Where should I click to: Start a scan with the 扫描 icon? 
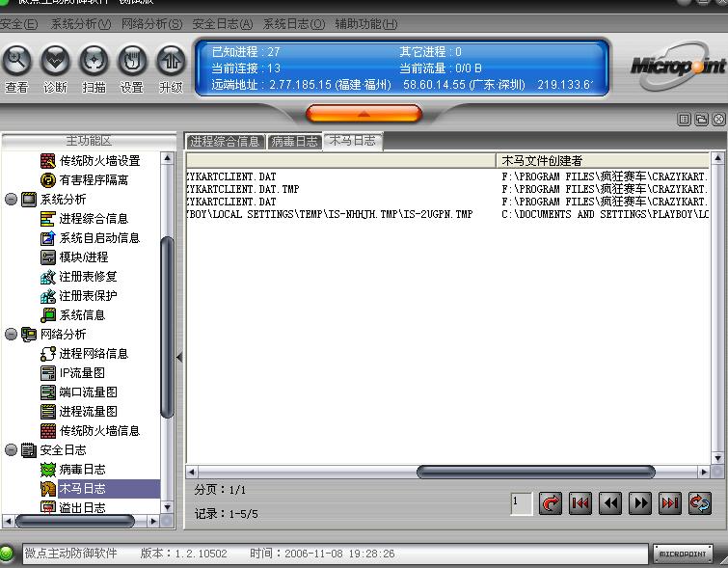94,61
